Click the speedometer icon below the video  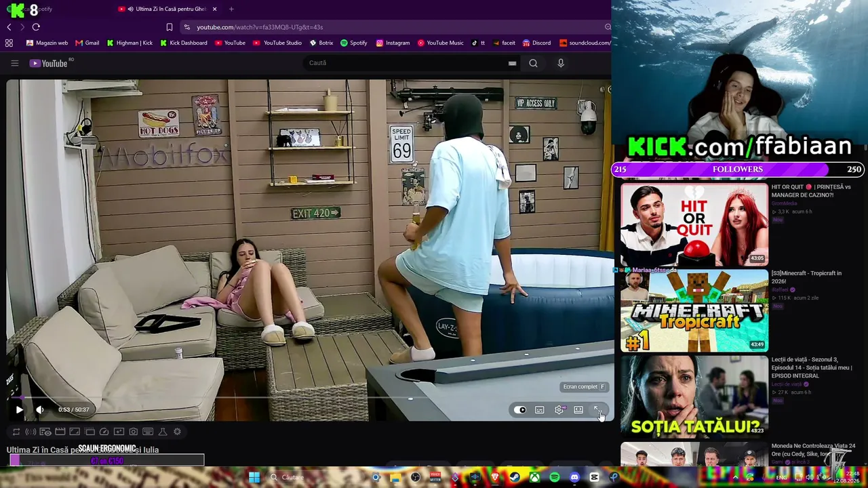104,432
